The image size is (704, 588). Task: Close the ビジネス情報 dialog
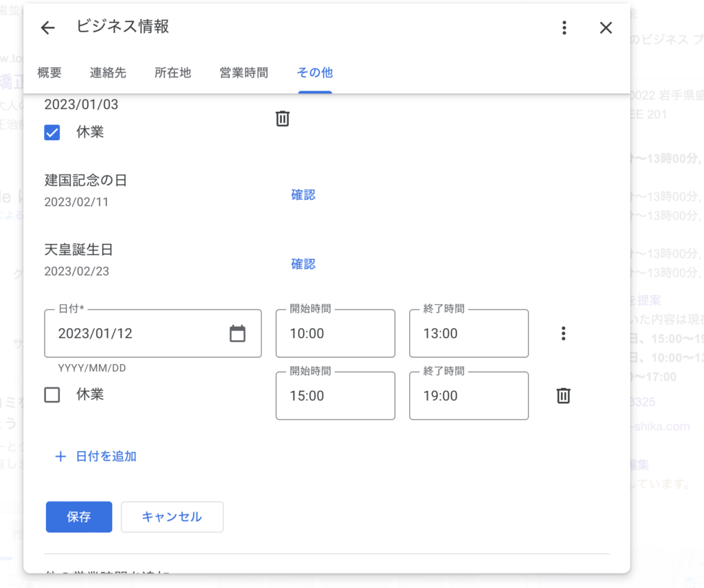click(606, 27)
